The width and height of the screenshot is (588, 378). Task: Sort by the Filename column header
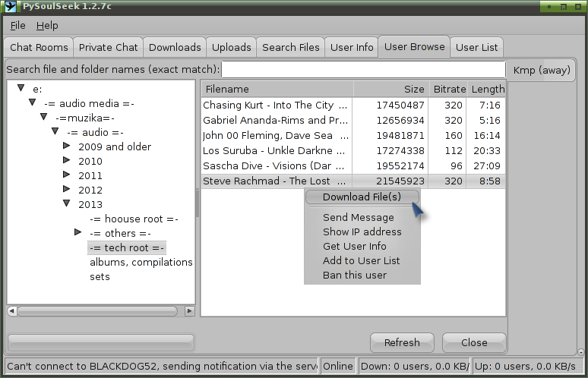click(x=277, y=89)
